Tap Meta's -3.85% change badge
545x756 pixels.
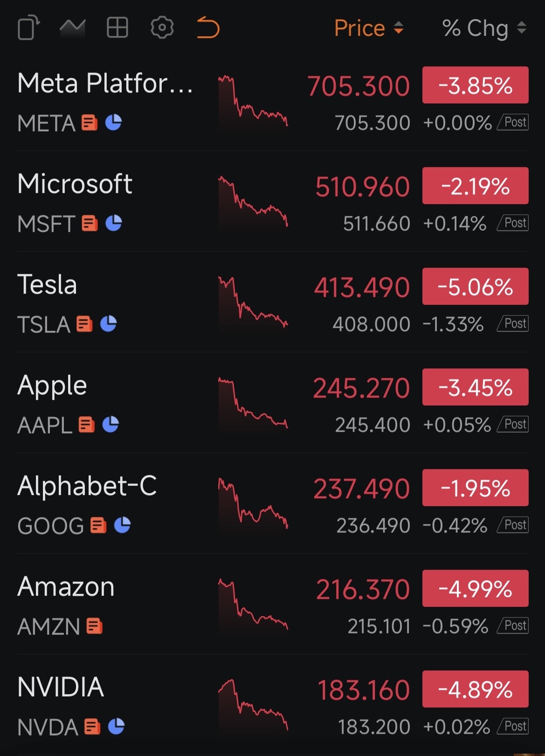click(475, 85)
